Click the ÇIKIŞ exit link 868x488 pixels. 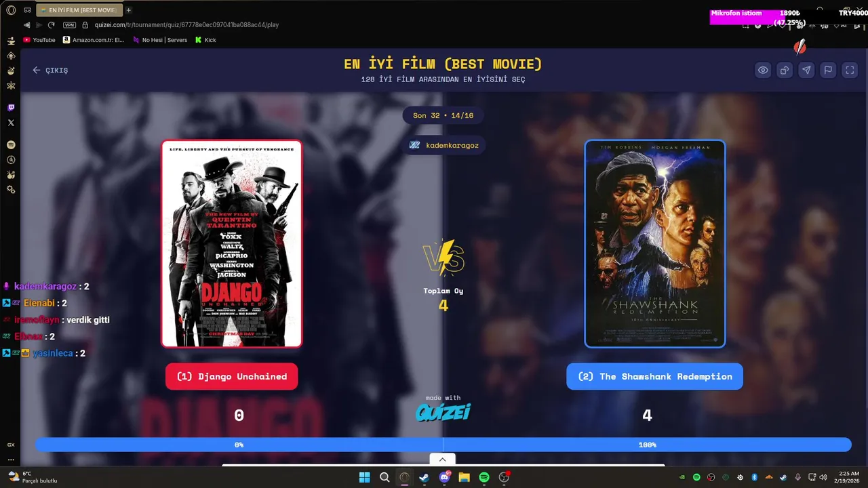50,70
